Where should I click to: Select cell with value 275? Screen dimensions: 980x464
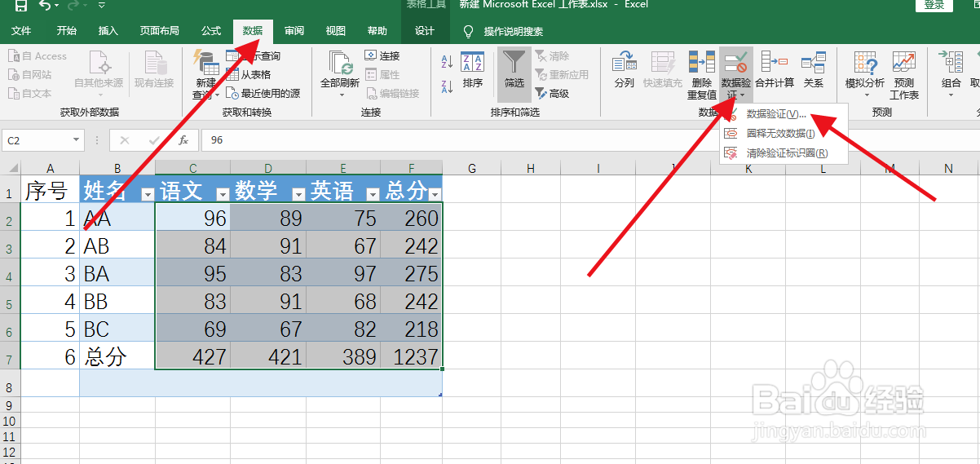click(x=412, y=273)
